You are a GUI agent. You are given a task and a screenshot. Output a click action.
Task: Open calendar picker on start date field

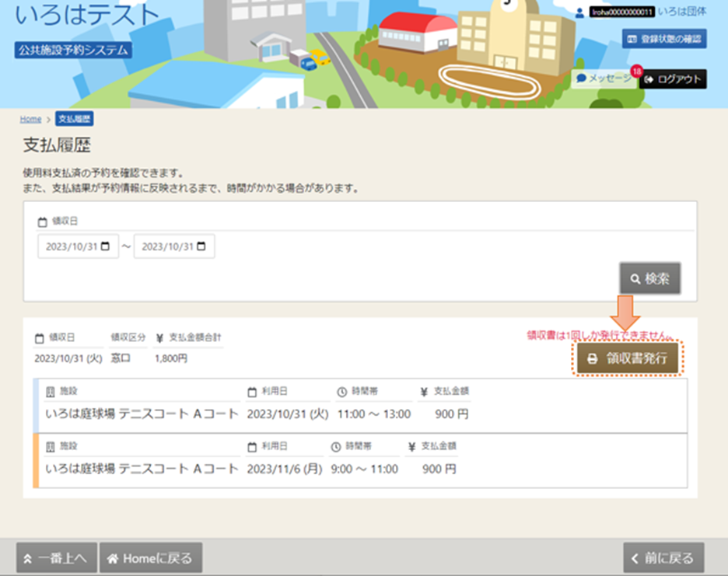tap(105, 246)
